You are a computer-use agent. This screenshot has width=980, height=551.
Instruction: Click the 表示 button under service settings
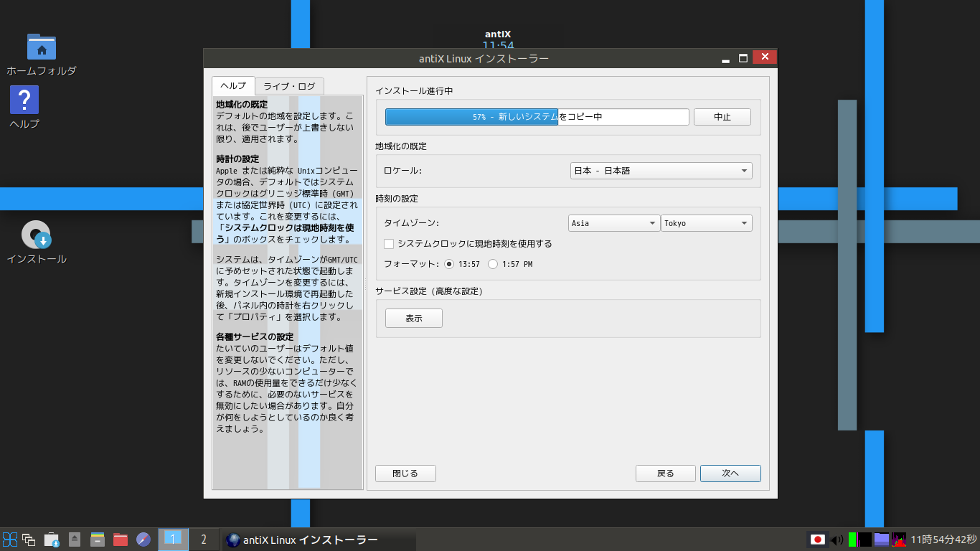click(414, 318)
